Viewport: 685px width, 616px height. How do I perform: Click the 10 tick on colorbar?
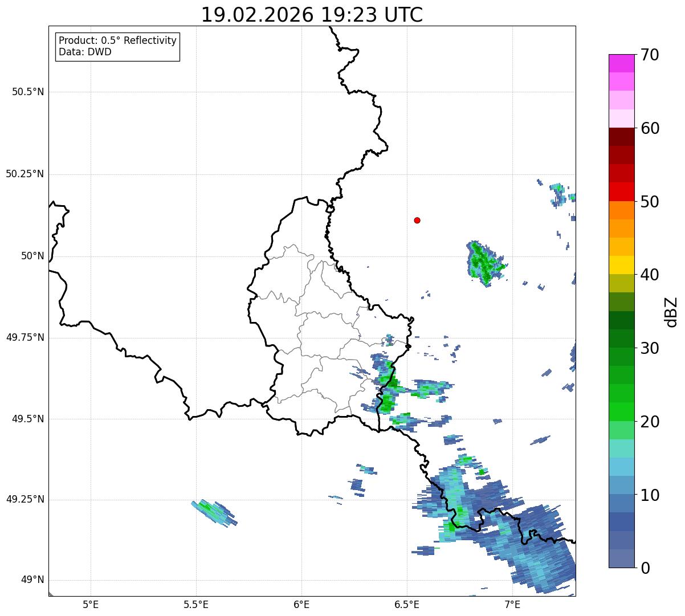[650, 495]
